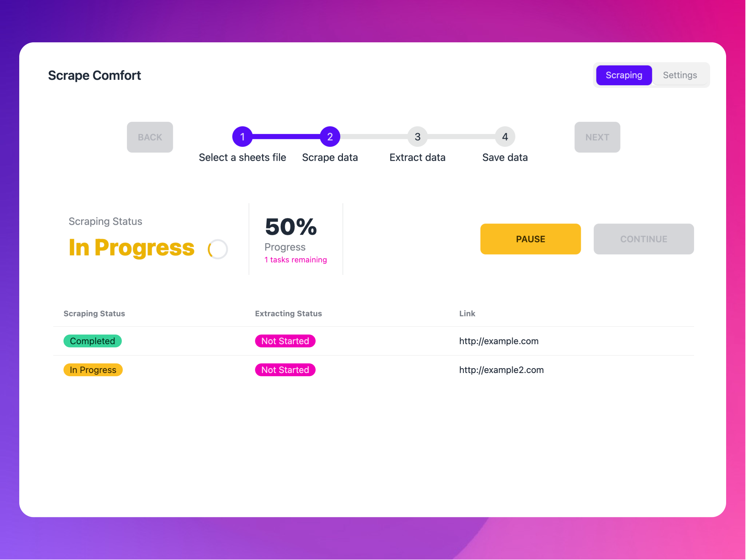
Task: Click the step 4 Save data circle icon
Action: pyautogui.click(x=505, y=136)
